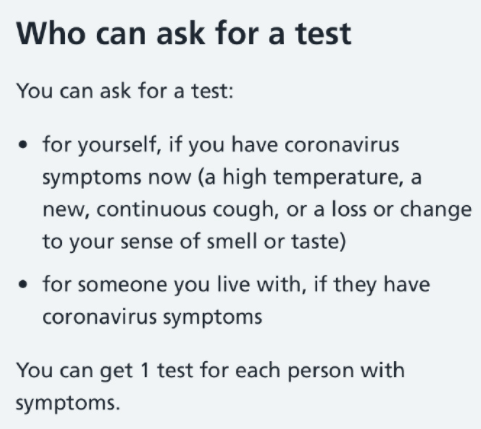Image resolution: width=481 pixels, height=429 pixels.
Task: Click the line 'to your sense of smell or taste)'
Action: click(194, 242)
